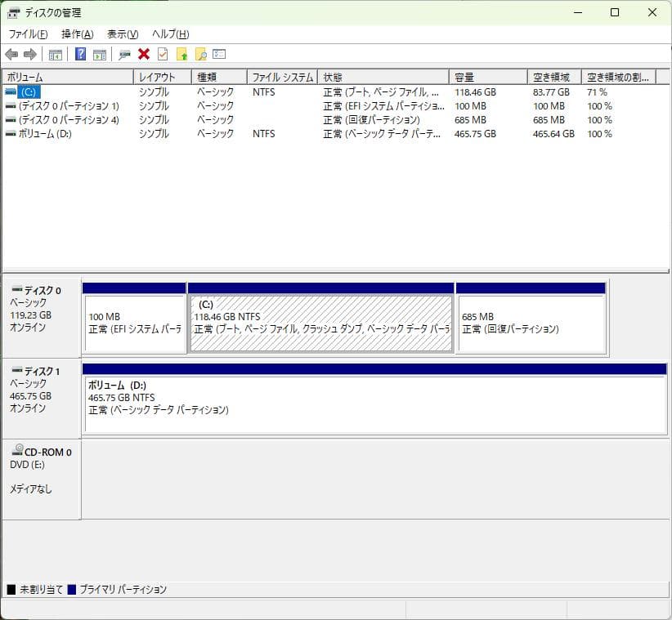Viewport: 672px width, 620px height.
Task: Navigate back using the back arrow icon
Action: click(x=11, y=55)
